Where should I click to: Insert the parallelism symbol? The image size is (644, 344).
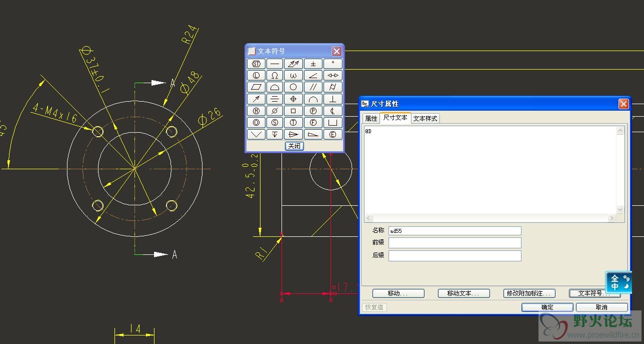(313, 87)
